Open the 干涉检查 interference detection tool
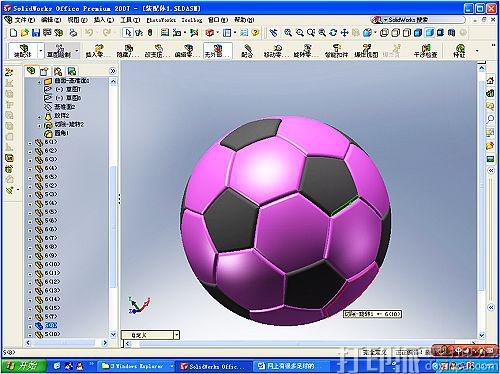The width and height of the screenshot is (500, 374). [425, 51]
